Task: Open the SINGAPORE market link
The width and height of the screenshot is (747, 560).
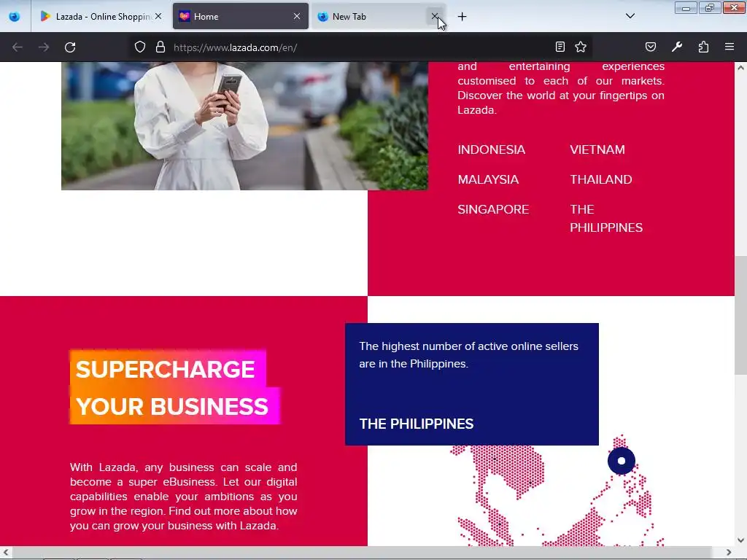Action: coord(493,209)
